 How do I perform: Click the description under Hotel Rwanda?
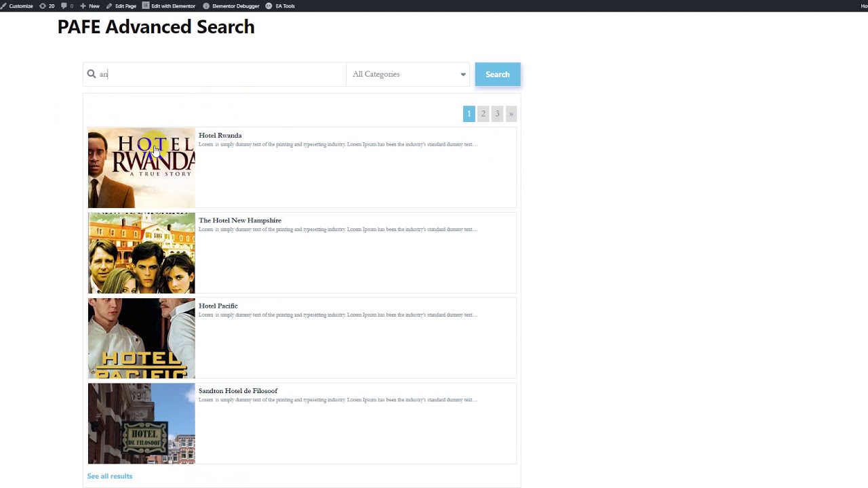(338, 144)
